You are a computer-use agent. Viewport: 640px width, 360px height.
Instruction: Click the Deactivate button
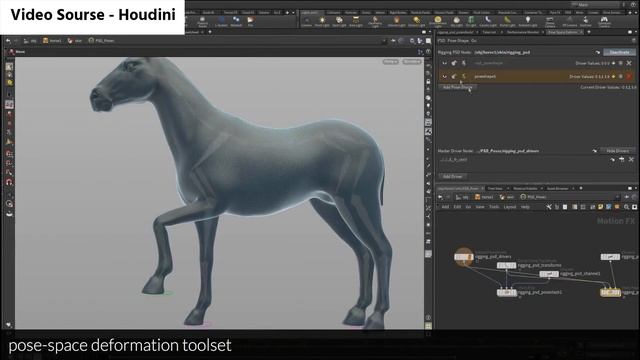tap(619, 52)
